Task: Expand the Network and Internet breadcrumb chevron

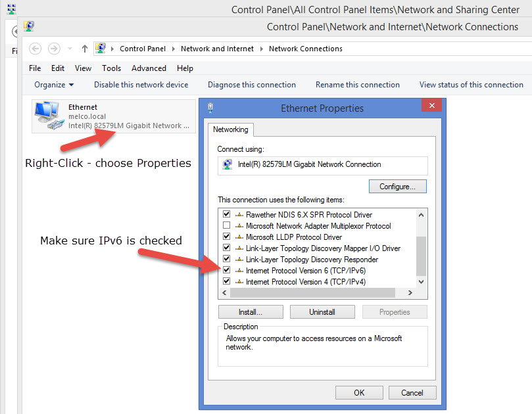Action: click(262, 49)
